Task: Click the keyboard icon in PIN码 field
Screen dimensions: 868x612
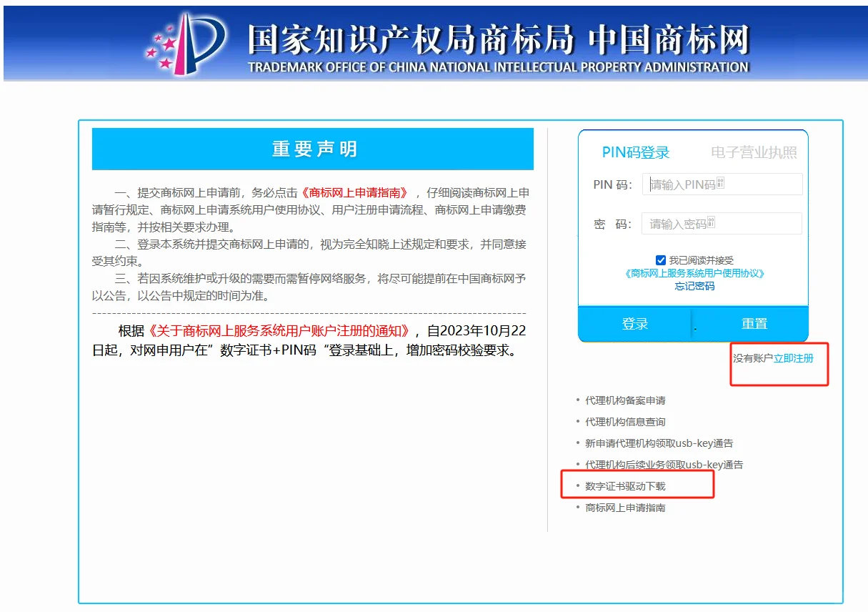Action: 720,184
